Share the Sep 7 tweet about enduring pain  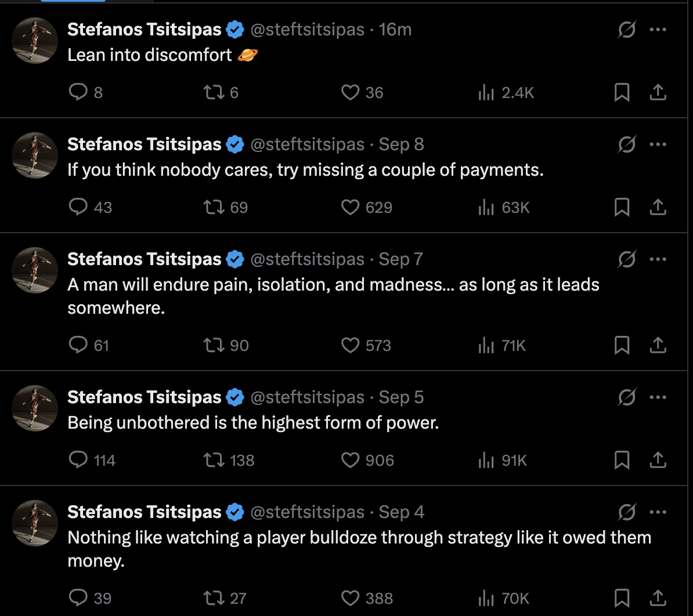657,346
